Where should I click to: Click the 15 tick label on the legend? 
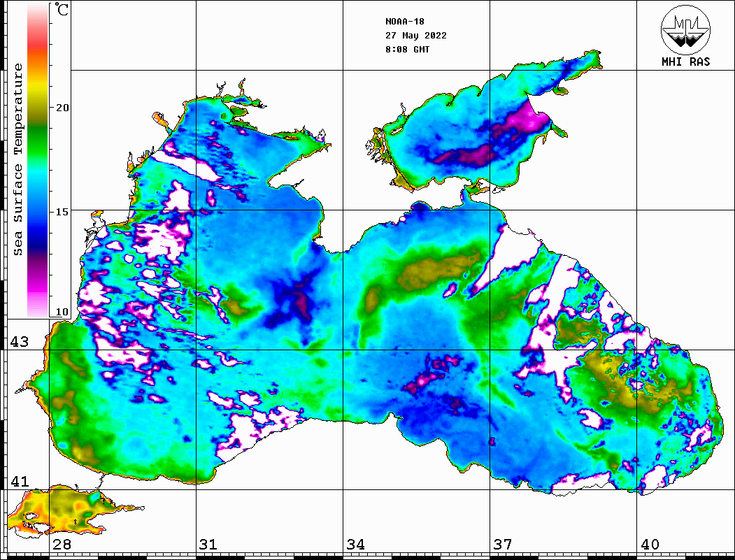62,212
